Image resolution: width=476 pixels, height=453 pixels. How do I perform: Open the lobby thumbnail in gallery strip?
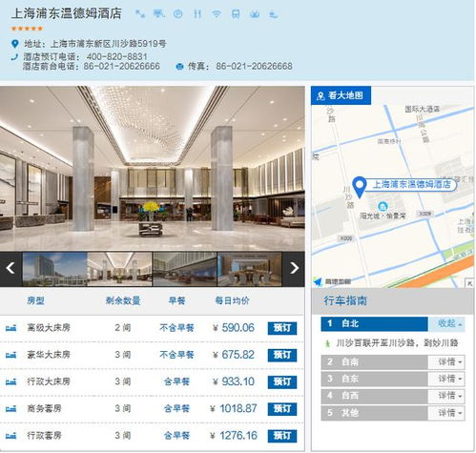tap(120, 269)
